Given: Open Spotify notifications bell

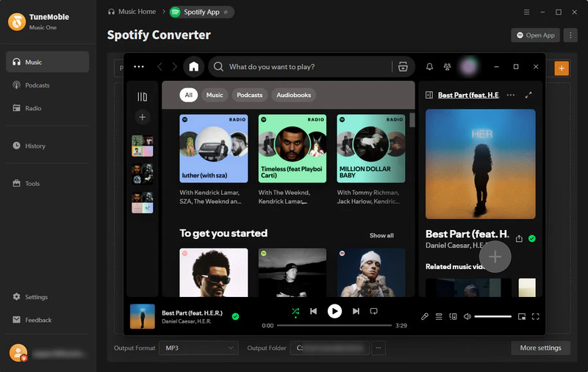Looking at the screenshot, I should coord(429,67).
